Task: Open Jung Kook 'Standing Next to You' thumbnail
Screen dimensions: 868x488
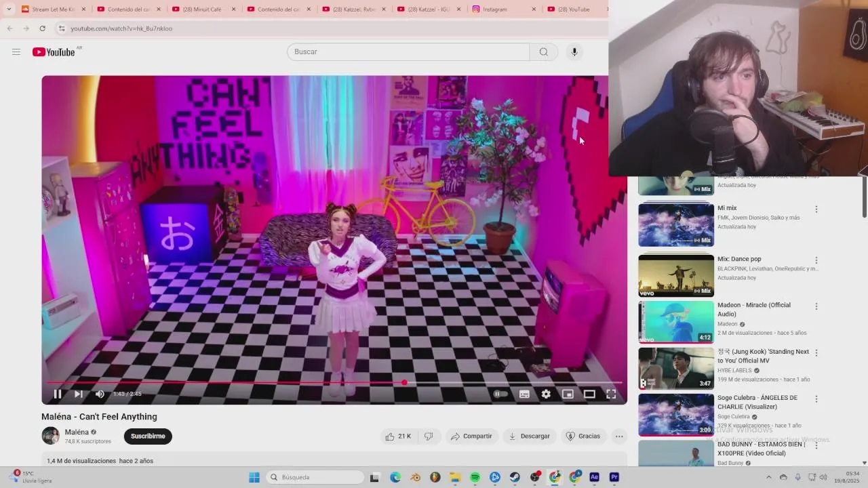Action: [x=676, y=369]
